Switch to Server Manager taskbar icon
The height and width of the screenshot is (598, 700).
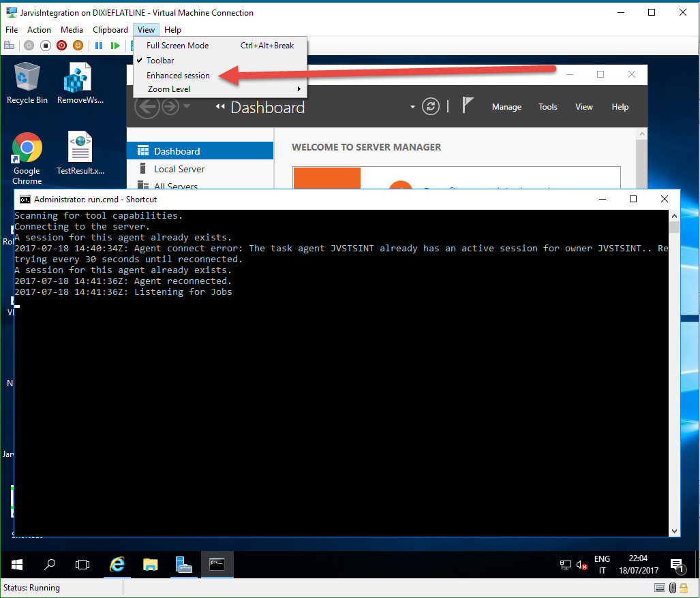click(183, 565)
